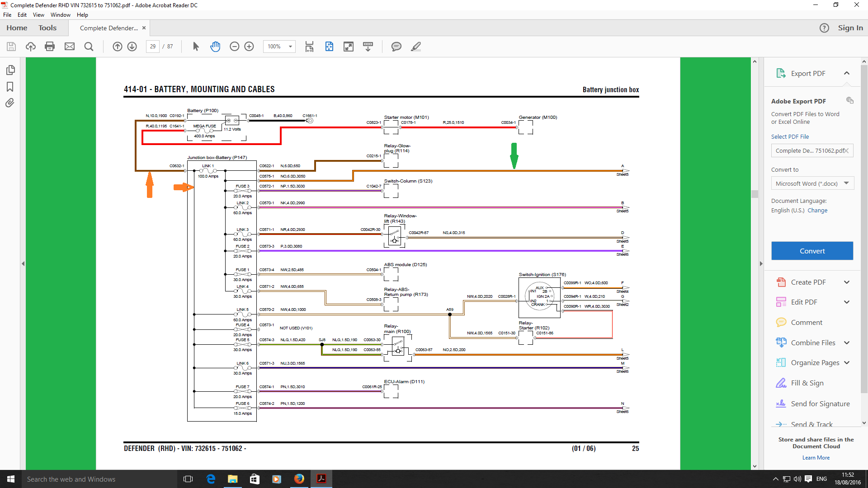Expand the Edit PDF tool
This screenshot has height=488, width=868.
(x=847, y=302)
